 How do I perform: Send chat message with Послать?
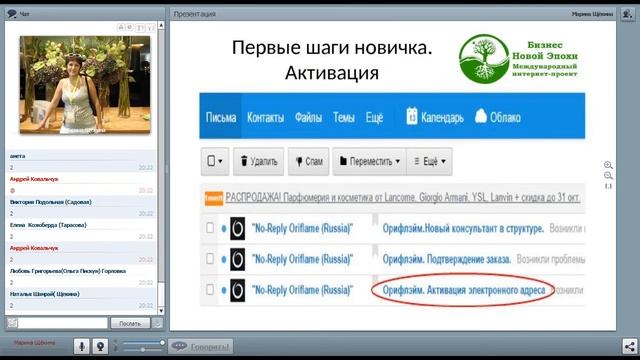click(130, 323)
